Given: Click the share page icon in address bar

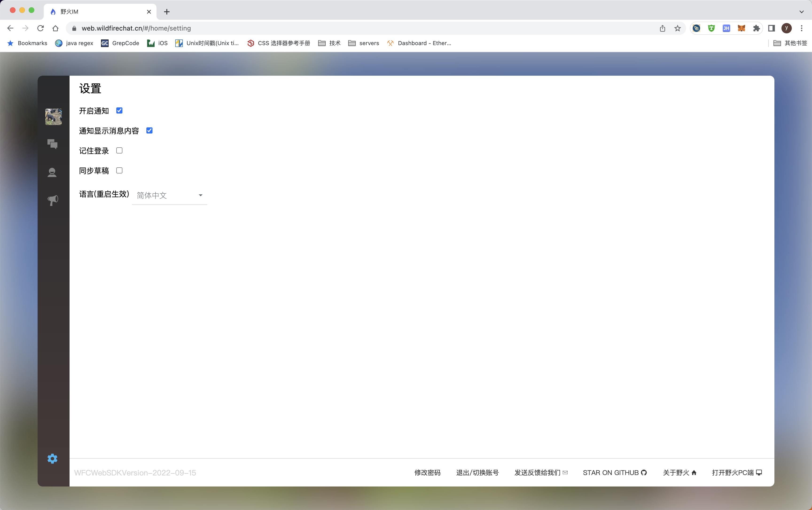Looking at the screenshot, I should tap(662, 28).
